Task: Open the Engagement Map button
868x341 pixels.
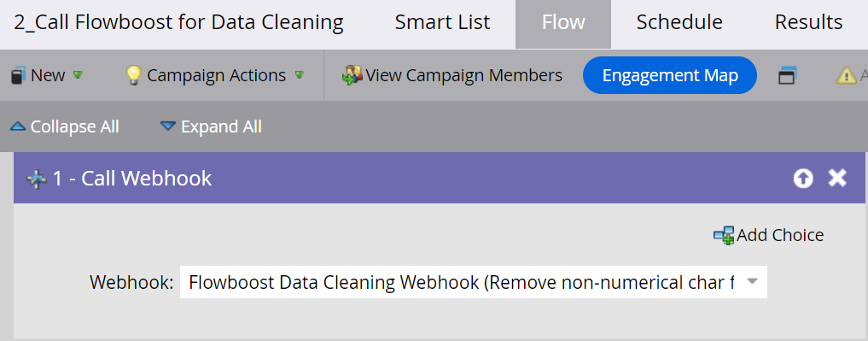Action: click(x=670, y=75)
